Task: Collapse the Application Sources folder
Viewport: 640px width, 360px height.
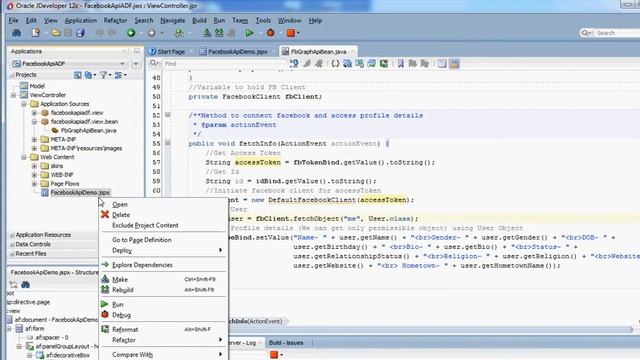Action: point(24,104)
